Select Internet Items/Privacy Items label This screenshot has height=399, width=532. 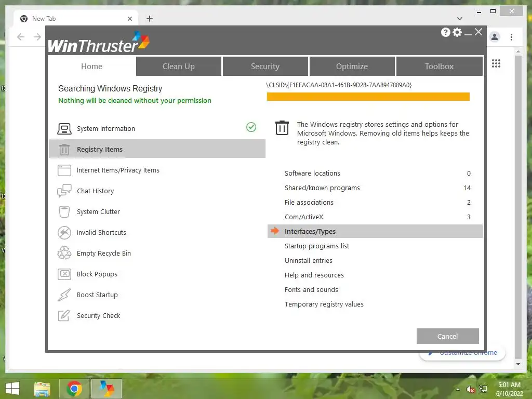pyautogui.click(x=118, y=170)
